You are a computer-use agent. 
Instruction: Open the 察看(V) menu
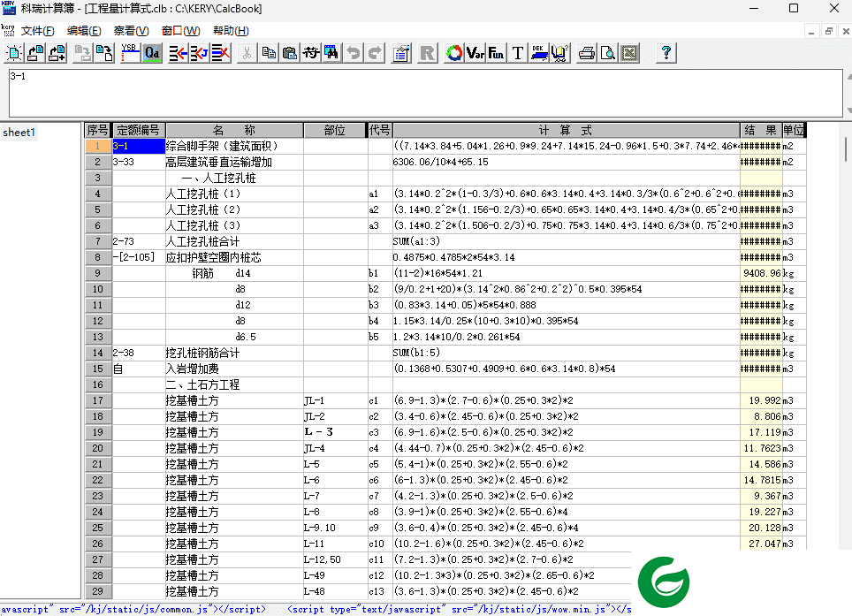[x=131, y=31]
